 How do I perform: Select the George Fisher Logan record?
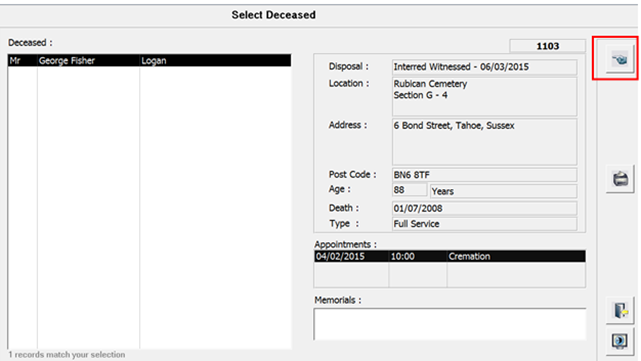[150, 61]
